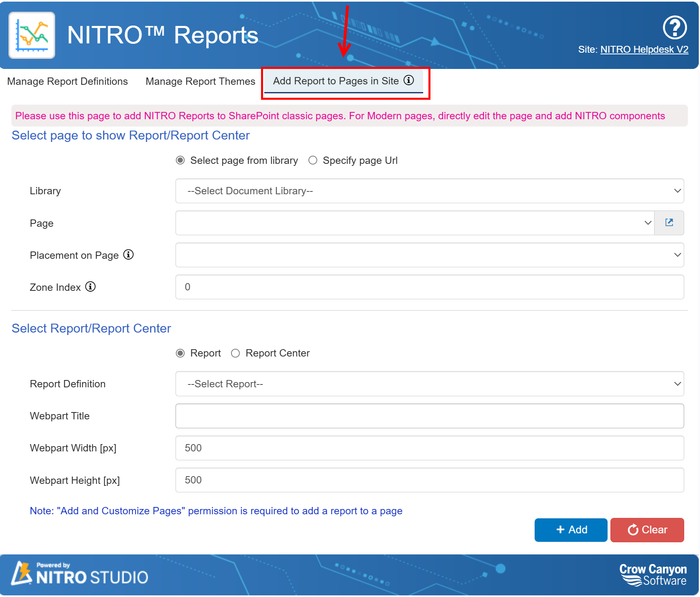The height and width of the screenshot is (597, 700).
Task: Click the NITRO Reports chart logo icon
Action: tap(32, 35)
